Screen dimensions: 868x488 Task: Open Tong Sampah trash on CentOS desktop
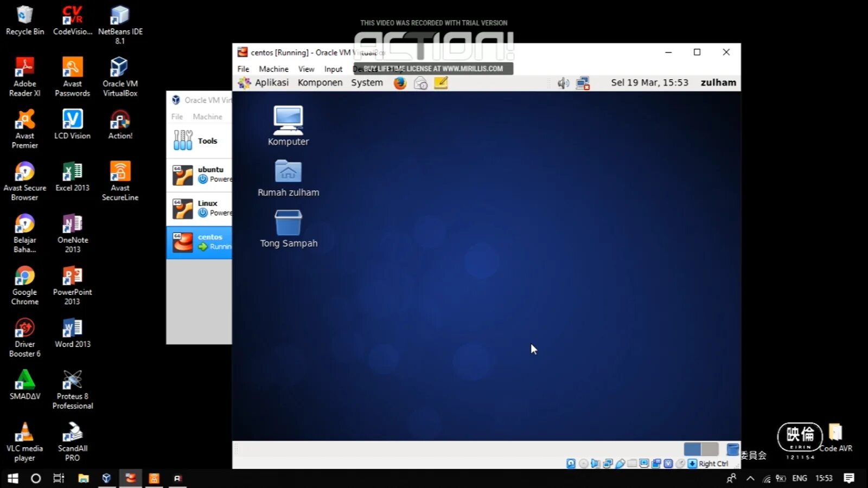pos(288,229)
